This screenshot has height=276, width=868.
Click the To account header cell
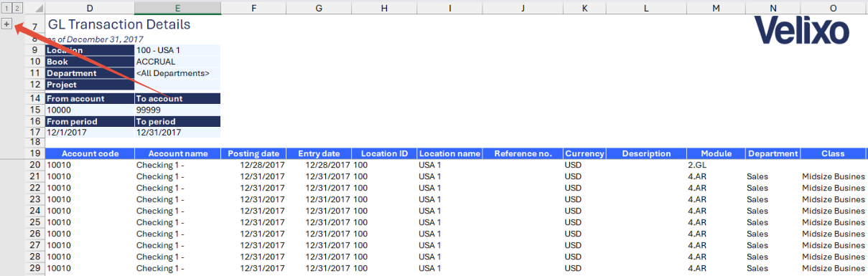(x=177, y=99)
